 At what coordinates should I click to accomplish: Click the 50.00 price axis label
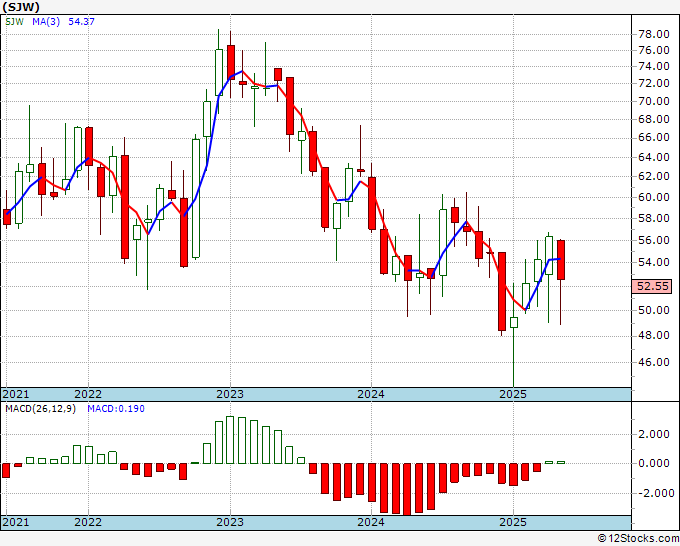click(654, 310)
